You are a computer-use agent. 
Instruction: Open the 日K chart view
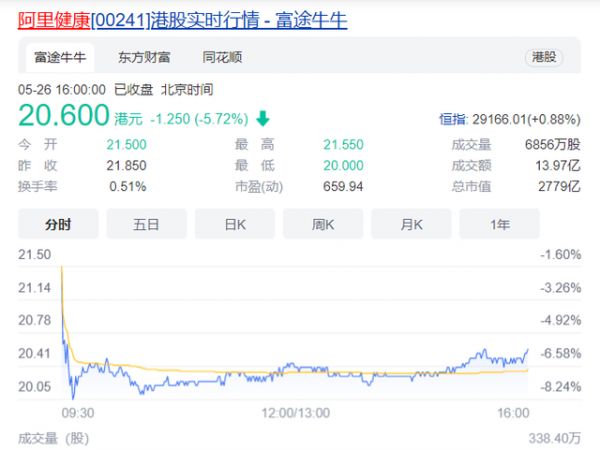pyautogui.click(x=235, y=224)
